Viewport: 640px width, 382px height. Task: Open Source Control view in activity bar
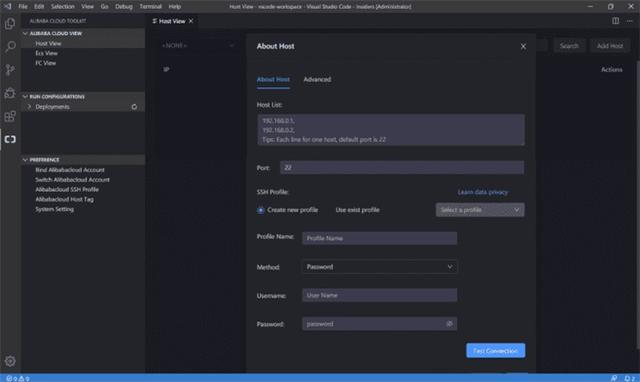point(10,70)
